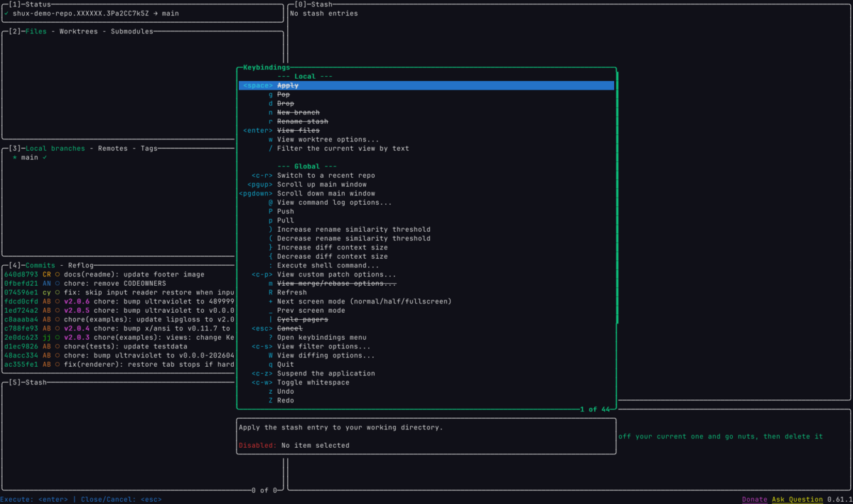Select Prev screen mode entry
This screenshot has height=504, width=853.
point(426,311)
